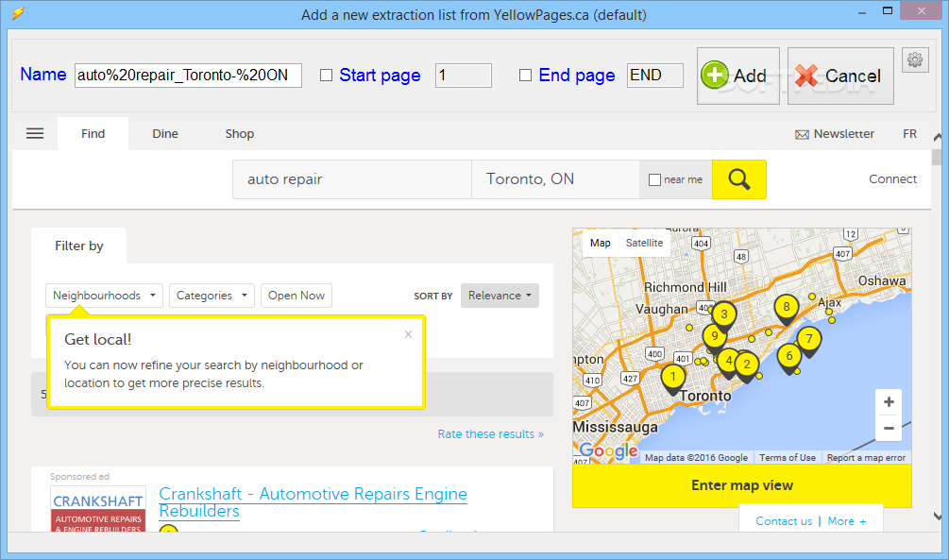Expand the Neighbourhoods dropdown
The height and width of the screenshot is (560, 949).
(104, 296)
